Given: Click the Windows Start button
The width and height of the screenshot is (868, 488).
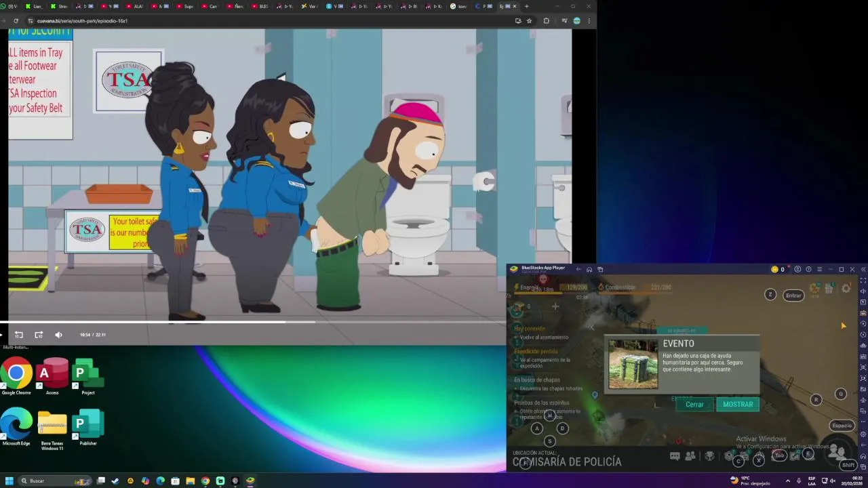Looking at the screenshot, I should [x=9, y=481].
